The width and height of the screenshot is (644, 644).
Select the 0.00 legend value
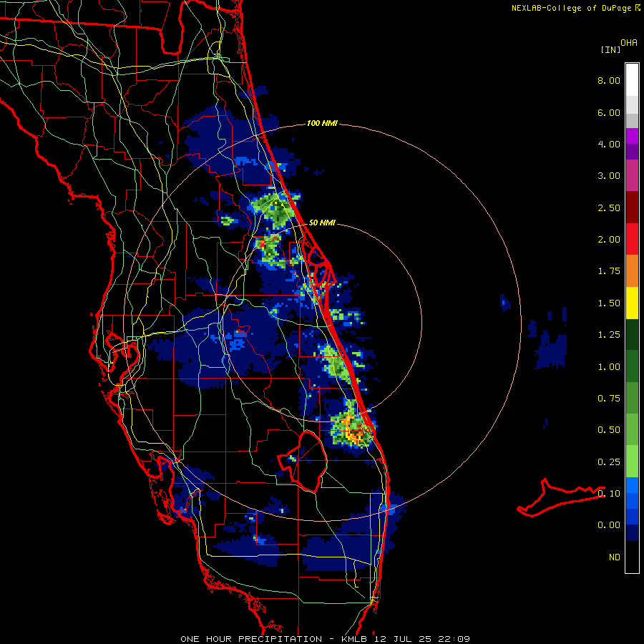click(x=609, y=525)
